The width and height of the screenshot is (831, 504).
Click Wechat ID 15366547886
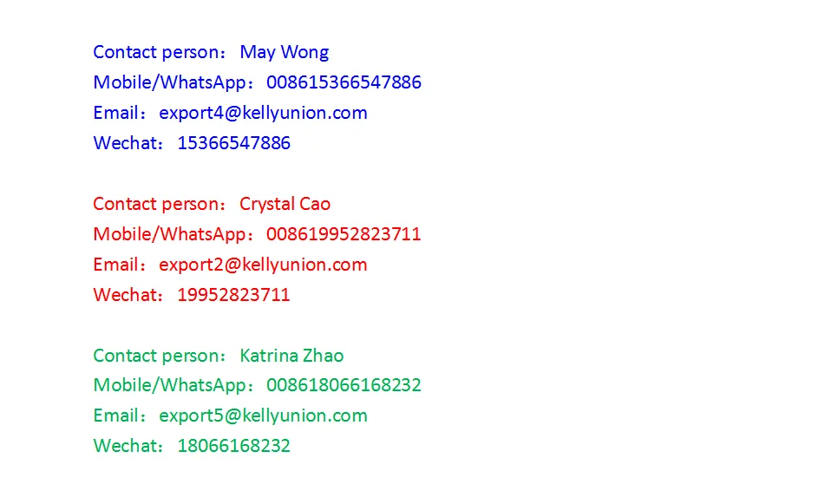click(233, 142)
